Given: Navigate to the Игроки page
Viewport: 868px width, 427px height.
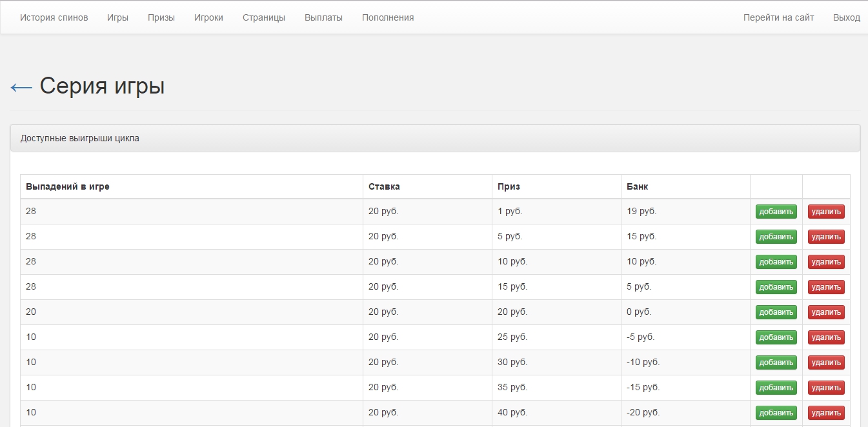Looking at the screenshot, I should click(208, 17).
